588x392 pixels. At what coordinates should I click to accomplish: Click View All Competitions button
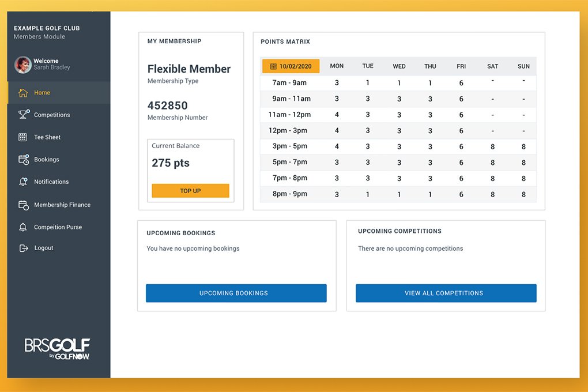tap(446, 293)
